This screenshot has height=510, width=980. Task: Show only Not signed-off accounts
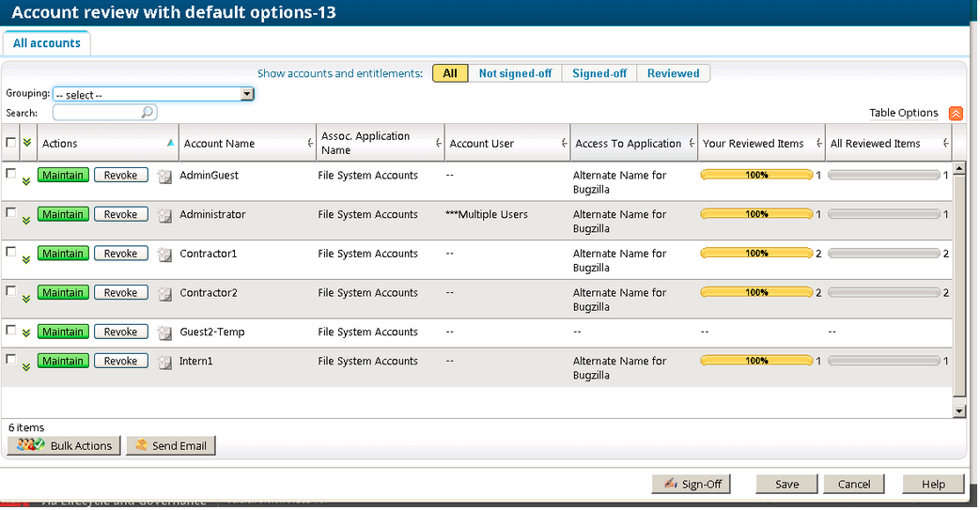point(515,73)
